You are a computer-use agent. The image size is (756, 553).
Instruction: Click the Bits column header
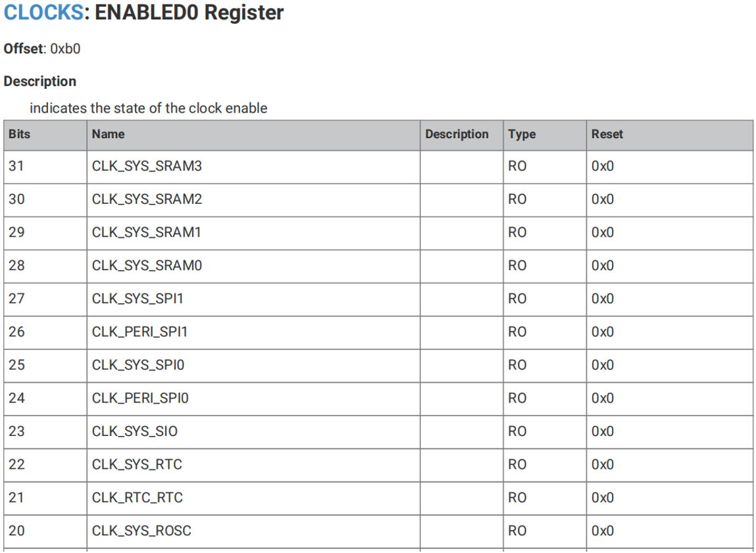pyautogui.click(x=19, y=134)
